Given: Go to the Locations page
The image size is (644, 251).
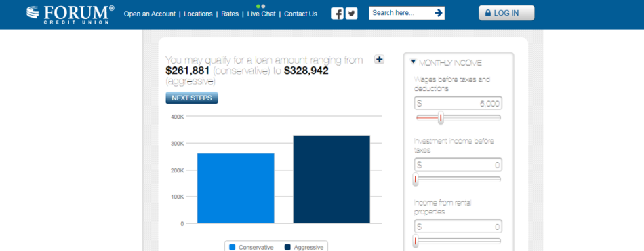Looking at the screenshot, I should click(198, 14).
